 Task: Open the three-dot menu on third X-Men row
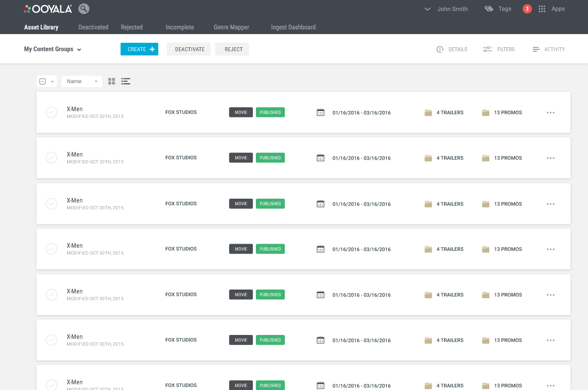pos(551,204)
